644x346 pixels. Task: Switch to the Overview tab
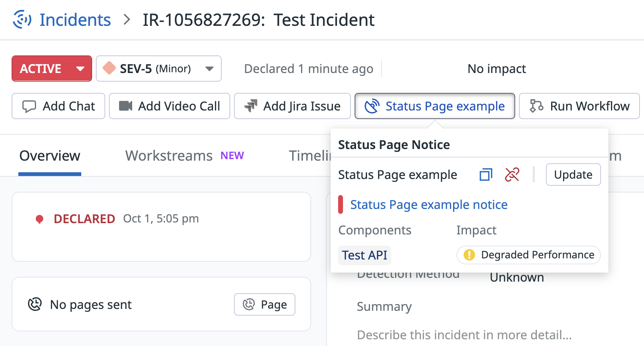[50, 156]
